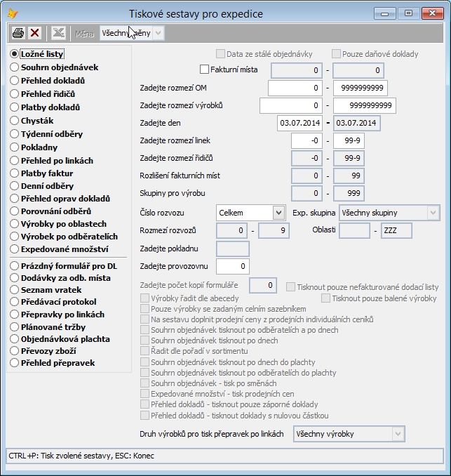Check Výrobky řadit dle abecedy
Viewport: 451px width, 476px height.
145,298
